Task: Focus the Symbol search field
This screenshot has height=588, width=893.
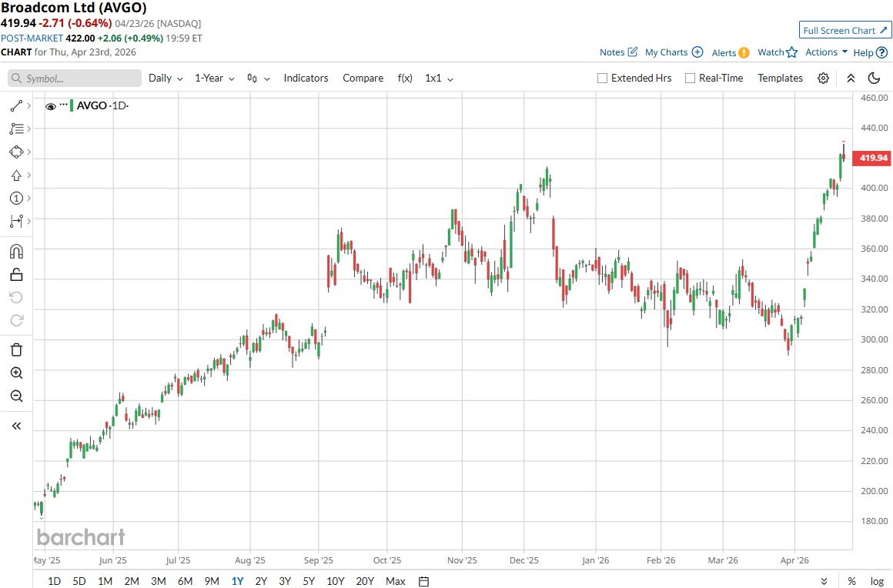Action: click(75, 79)
